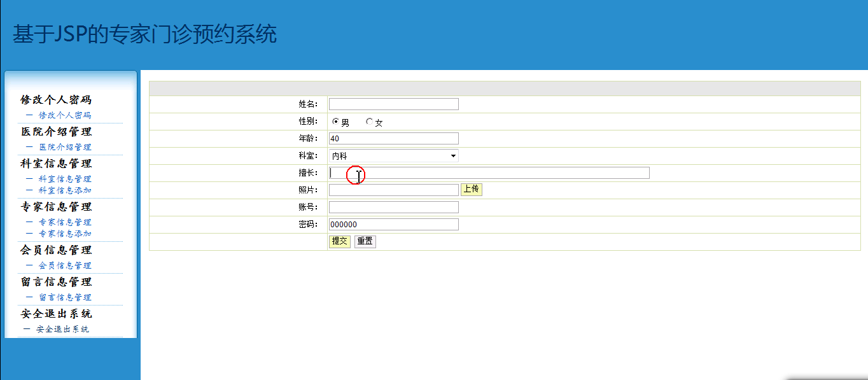Screen dimensions: 868x380
Task: Click the 账号 input field
Action: [393, 208]
